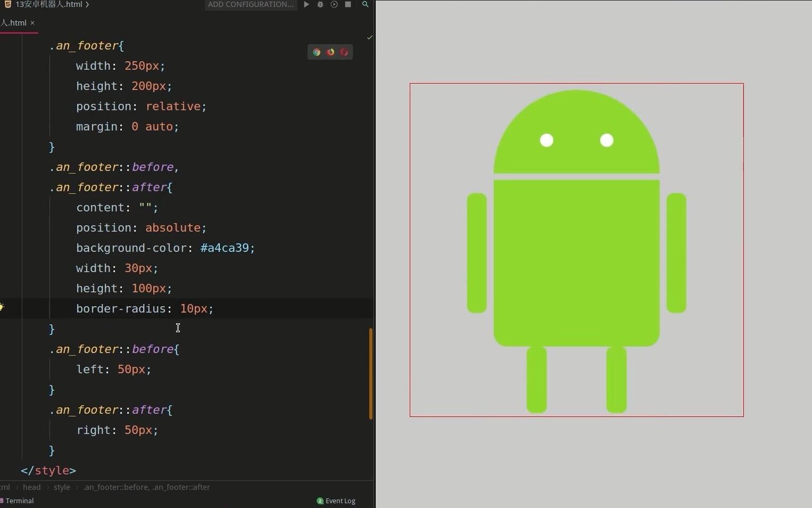Viewport: 812px width, 508px height.
Task: Click the #a4ca39 color value
Action: [225, 248]
